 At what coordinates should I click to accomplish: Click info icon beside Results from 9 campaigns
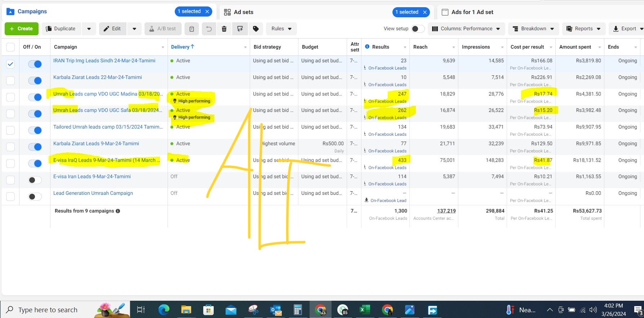coord(118,211)
